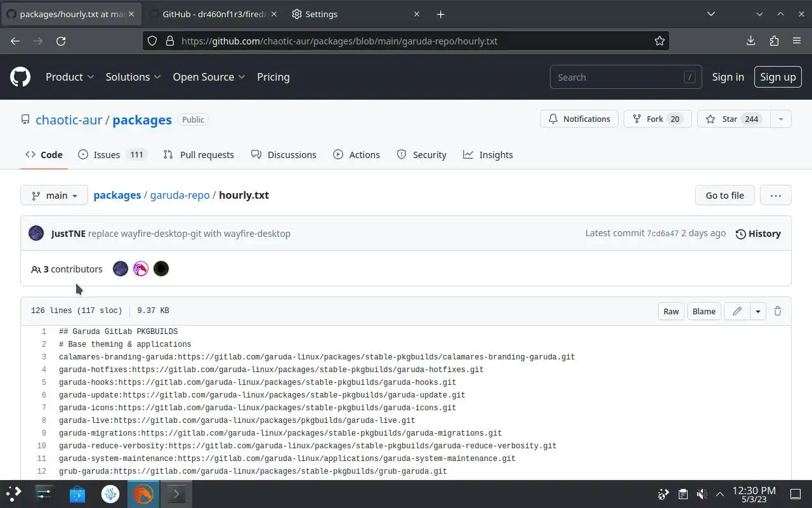Open Blame view
The width and height of the screenshot is (812, 508).
[704, 311]
